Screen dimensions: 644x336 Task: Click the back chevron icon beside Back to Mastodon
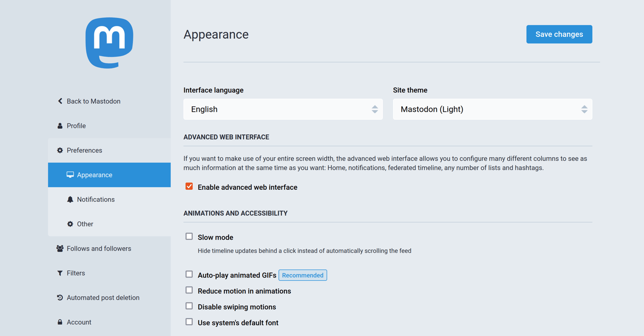tap(60, 101)
